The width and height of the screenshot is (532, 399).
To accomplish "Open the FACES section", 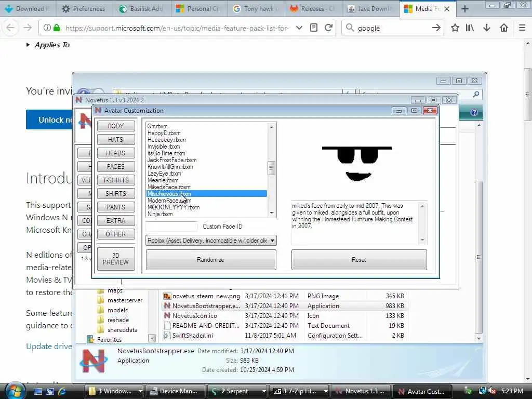I will 116,167.
